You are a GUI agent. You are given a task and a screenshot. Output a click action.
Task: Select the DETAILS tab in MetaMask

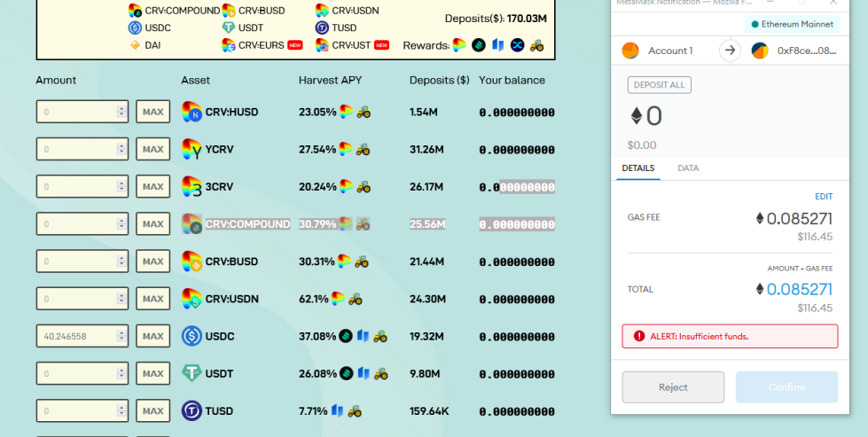click(637, 168)
